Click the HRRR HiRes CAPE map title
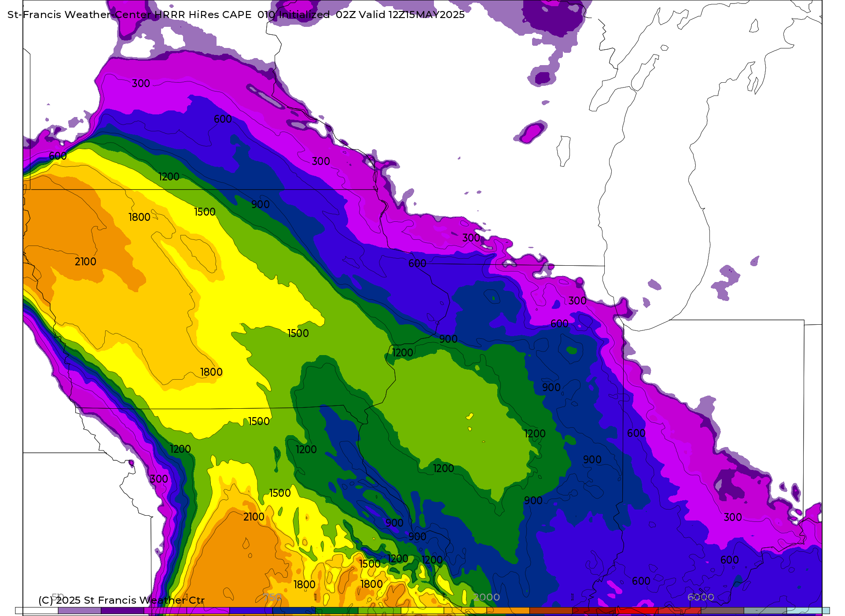The width and height of the screenshot is (845, 616). (236, 15)
